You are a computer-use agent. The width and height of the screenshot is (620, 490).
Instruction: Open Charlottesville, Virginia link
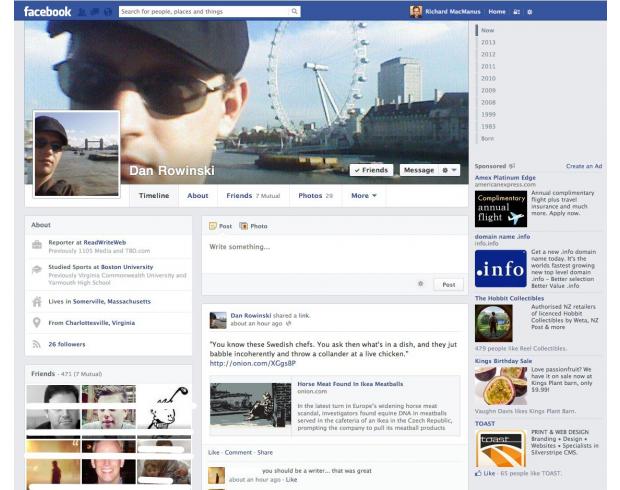click(100, 323)
